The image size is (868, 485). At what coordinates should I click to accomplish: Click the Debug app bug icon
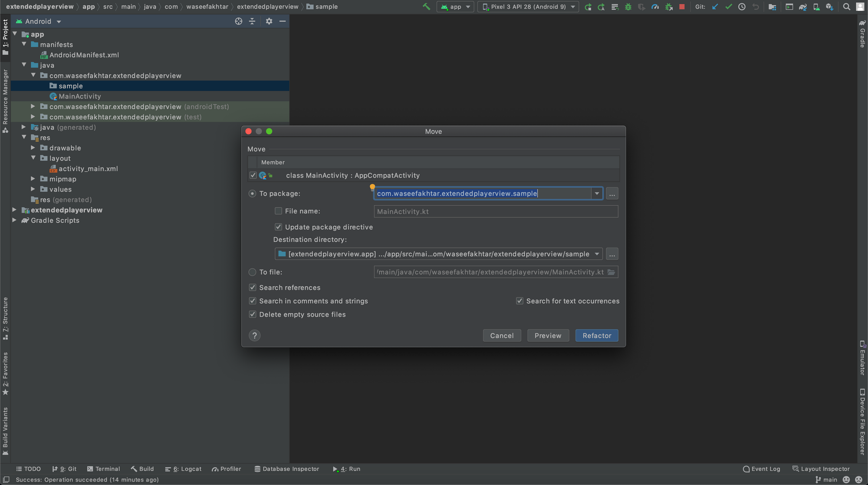628,7
